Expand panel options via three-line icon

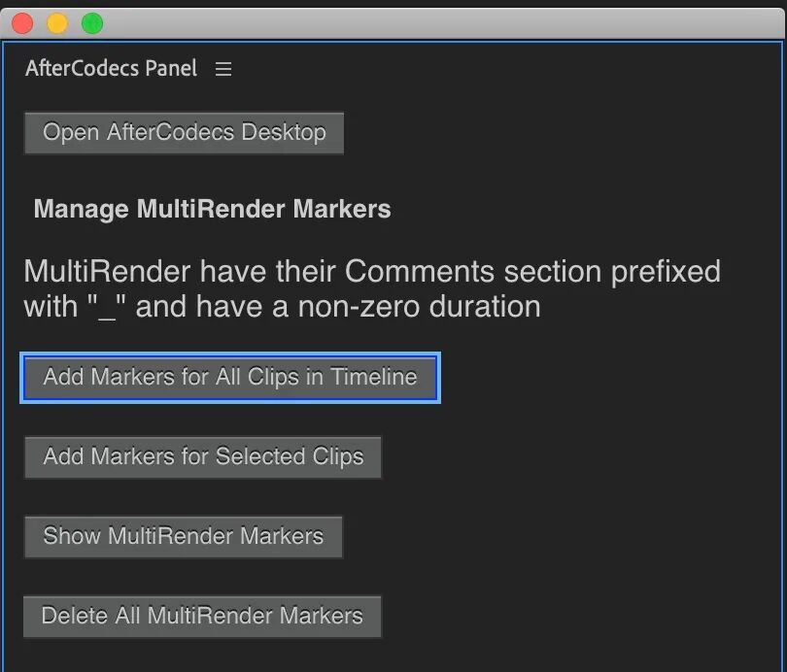point(223,69)
